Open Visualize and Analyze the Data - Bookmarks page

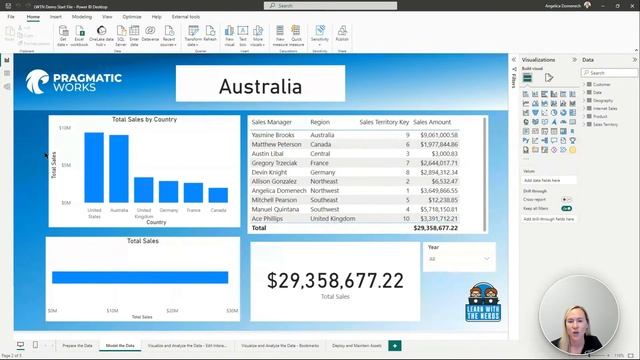coord(280,346)
